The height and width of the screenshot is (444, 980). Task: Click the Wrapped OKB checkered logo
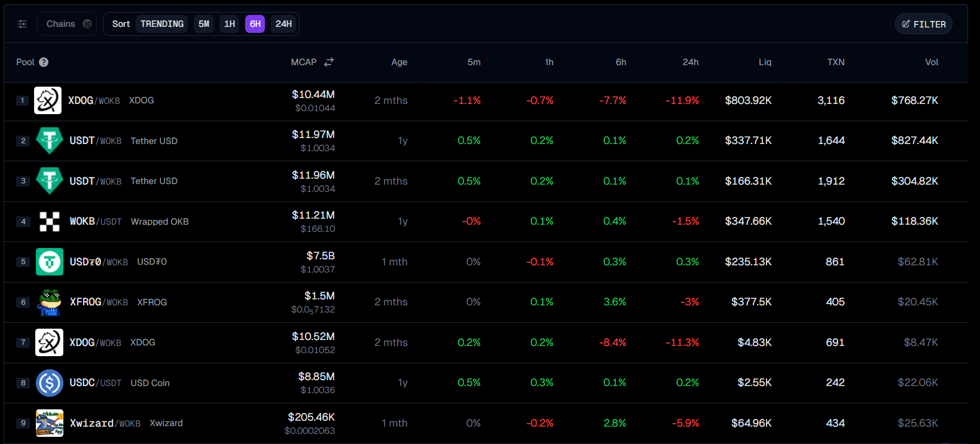(50, 222)
